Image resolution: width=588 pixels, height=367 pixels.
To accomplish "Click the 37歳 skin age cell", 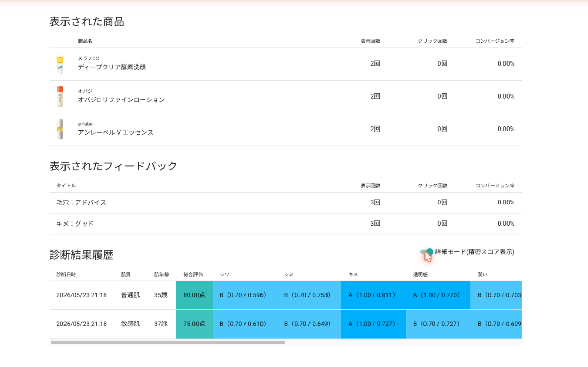I will click(x=160, y=324).
